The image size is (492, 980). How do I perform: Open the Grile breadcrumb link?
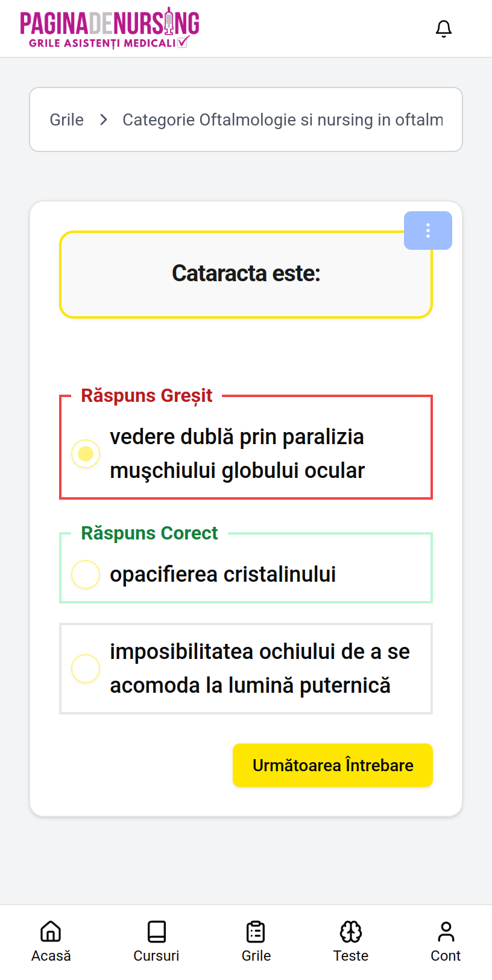pyautogui.click(x=66, y=119)
